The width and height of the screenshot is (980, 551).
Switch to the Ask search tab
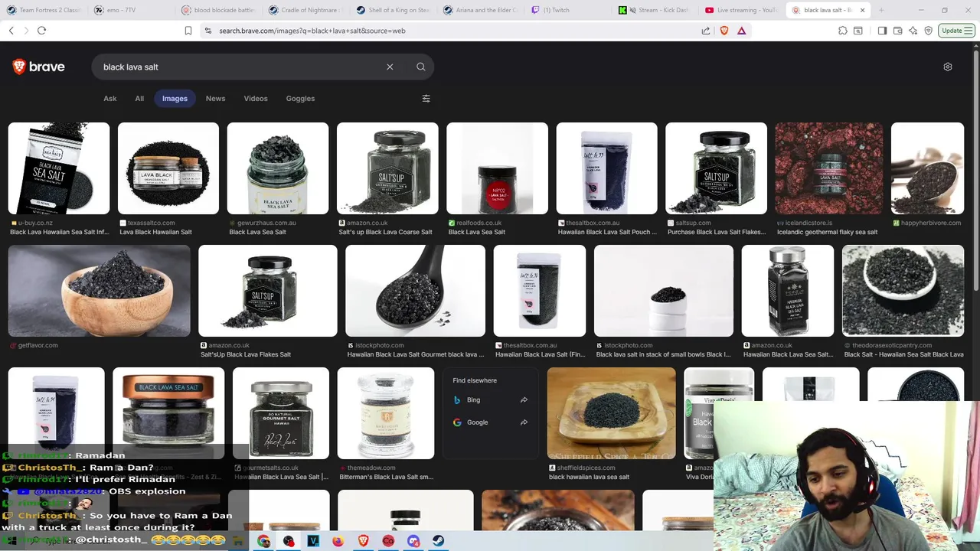click(x=110, y=98)
